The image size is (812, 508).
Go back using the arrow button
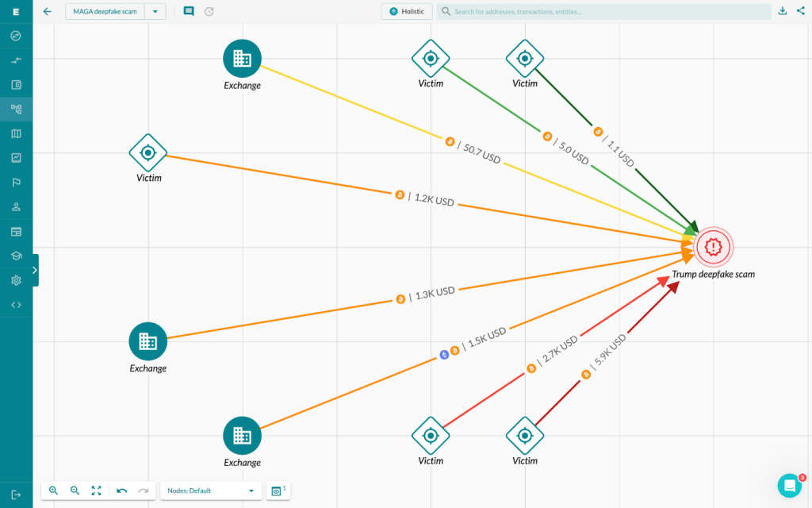pyautogui.click(x=47, y=11)
